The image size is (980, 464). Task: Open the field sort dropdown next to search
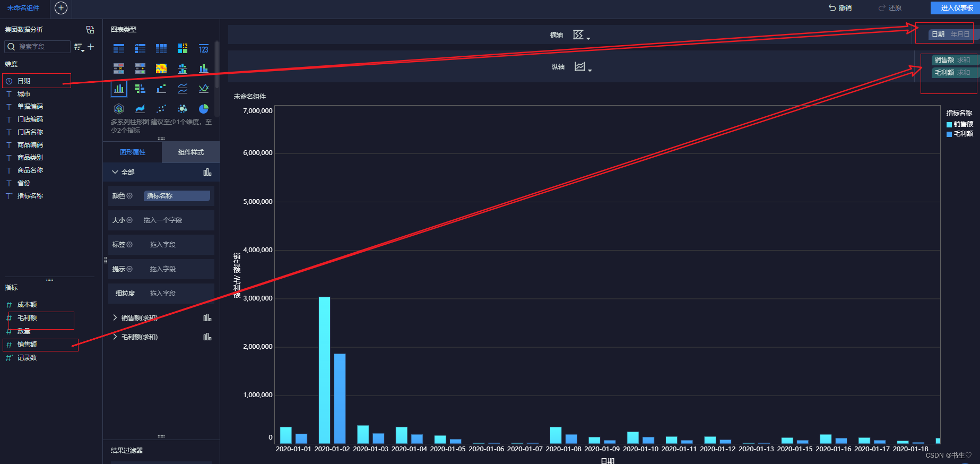(x=79, y=47)
